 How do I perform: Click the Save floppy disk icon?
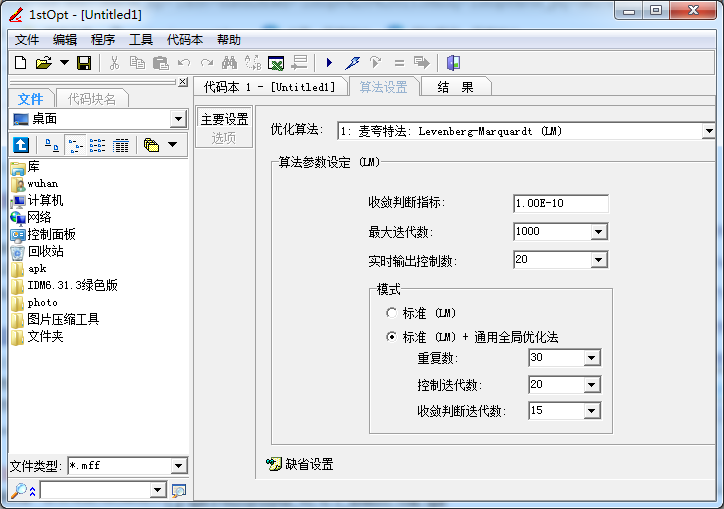84,62
